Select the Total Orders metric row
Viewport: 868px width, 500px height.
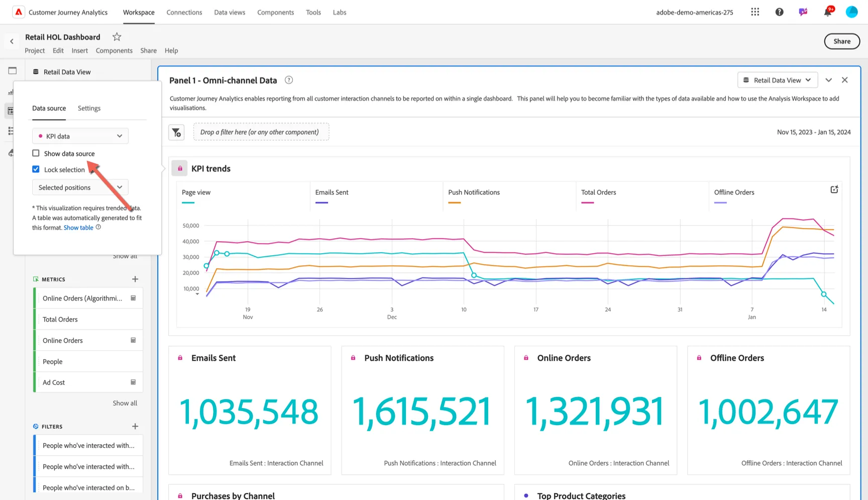88,319
